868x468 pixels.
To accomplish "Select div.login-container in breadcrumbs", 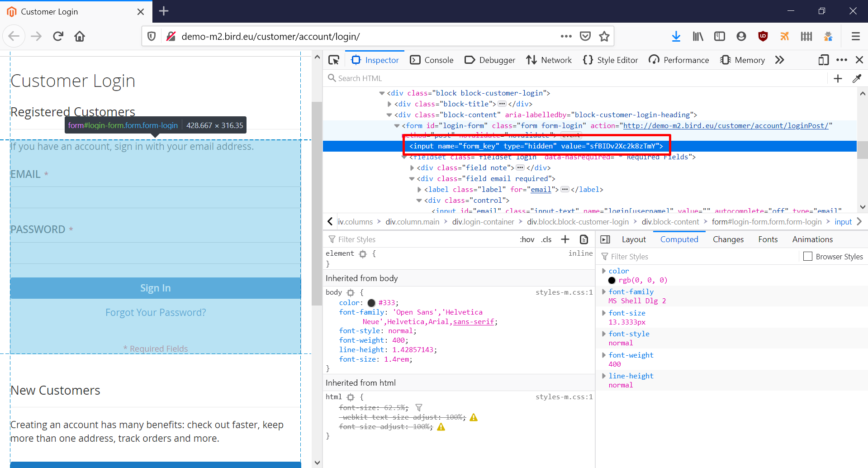I will click(483, 222).
